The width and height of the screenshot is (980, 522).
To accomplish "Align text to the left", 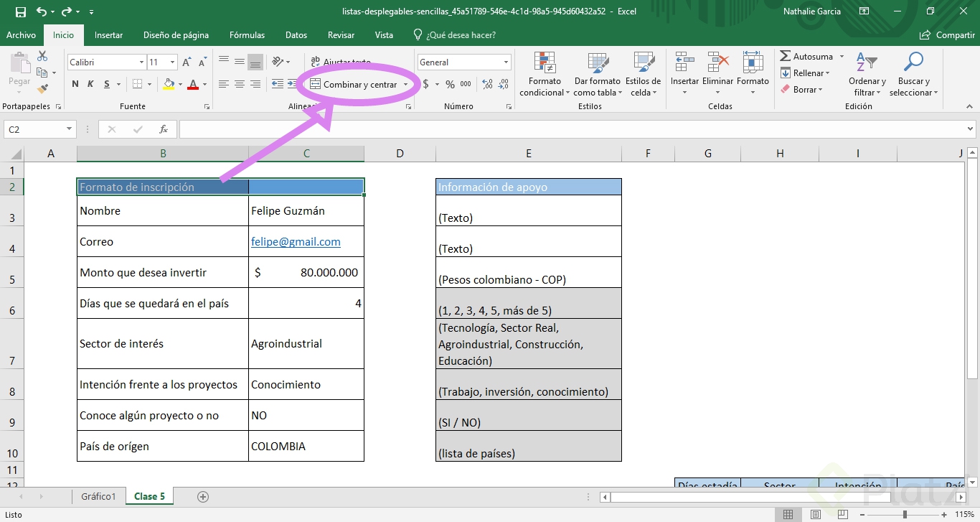I will (x=224, y=84).
